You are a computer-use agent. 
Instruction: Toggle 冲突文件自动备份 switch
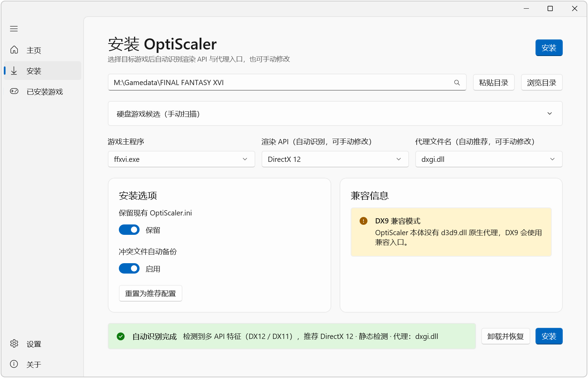129,268
